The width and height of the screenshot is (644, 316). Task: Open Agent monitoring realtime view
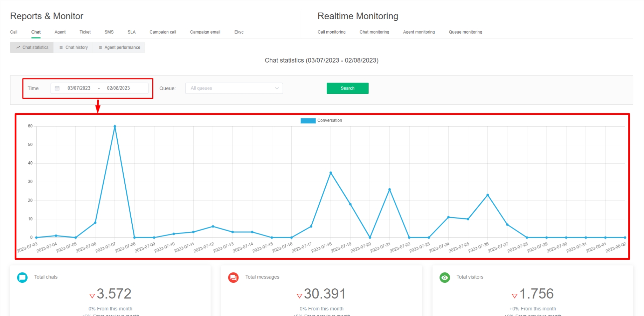419,32
